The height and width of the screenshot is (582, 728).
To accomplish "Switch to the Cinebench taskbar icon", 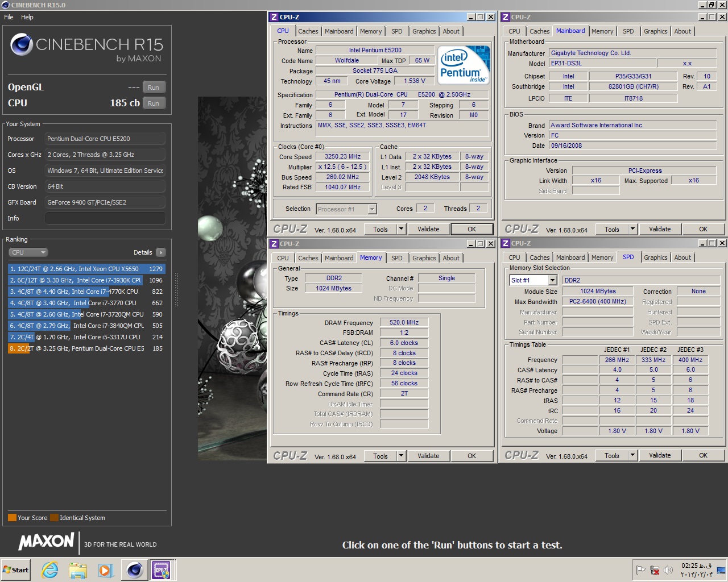I will click(135, 569).
